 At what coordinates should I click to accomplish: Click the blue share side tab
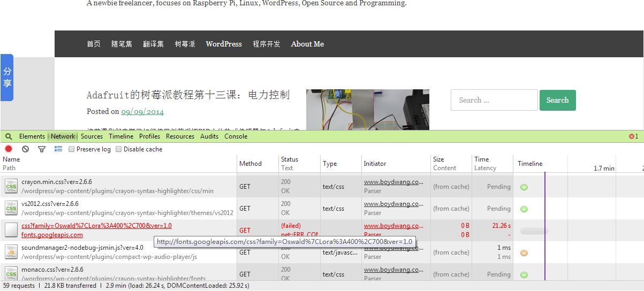coord(7,78)
